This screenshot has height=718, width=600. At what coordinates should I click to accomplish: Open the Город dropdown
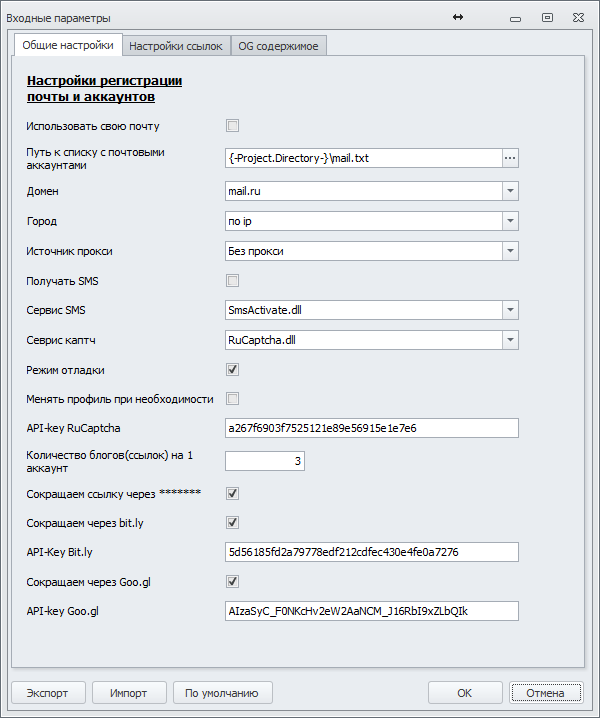pos(510,220)
